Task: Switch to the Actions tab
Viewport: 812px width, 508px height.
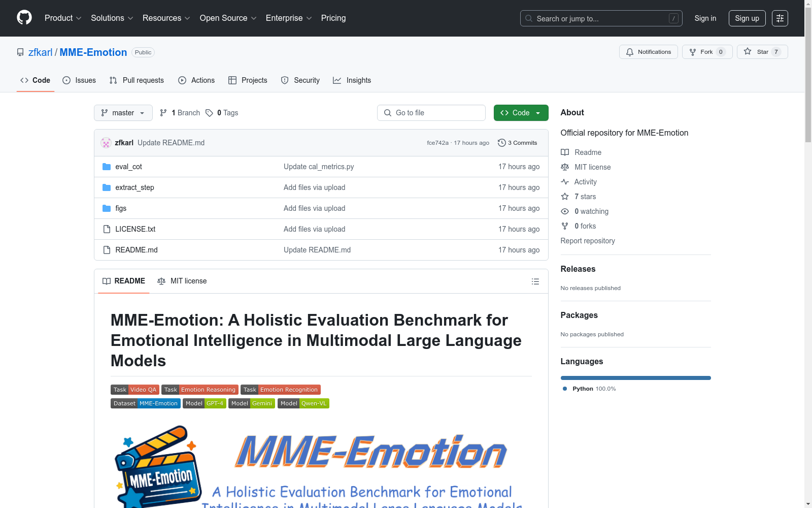Action: pos(196,80)
